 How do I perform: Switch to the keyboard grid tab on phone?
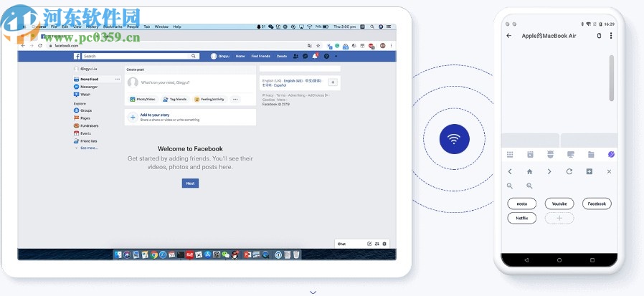510,154
